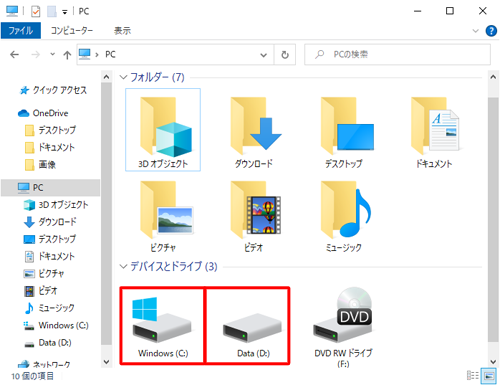Select ドキュメント under OneDrive in sidebar

(50, 147)
